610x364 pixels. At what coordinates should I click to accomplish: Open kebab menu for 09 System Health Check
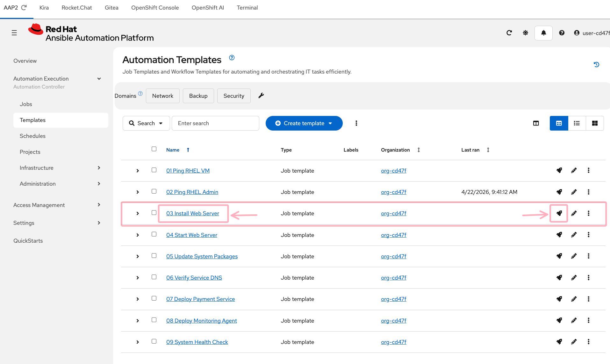pos(588,342)
